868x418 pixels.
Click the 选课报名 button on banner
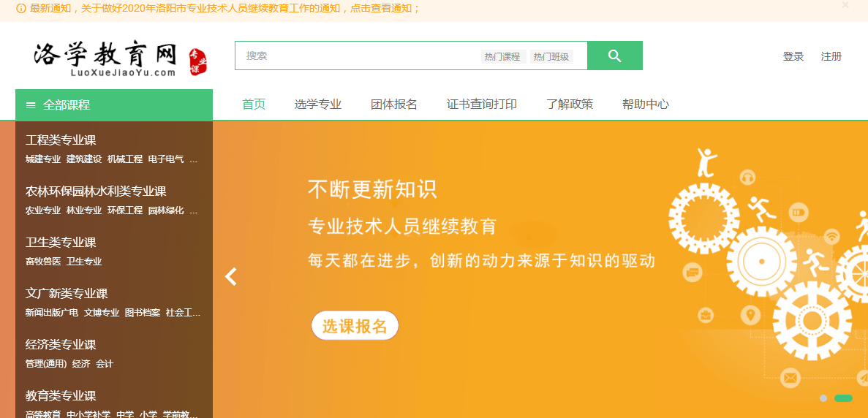[355, 326]
